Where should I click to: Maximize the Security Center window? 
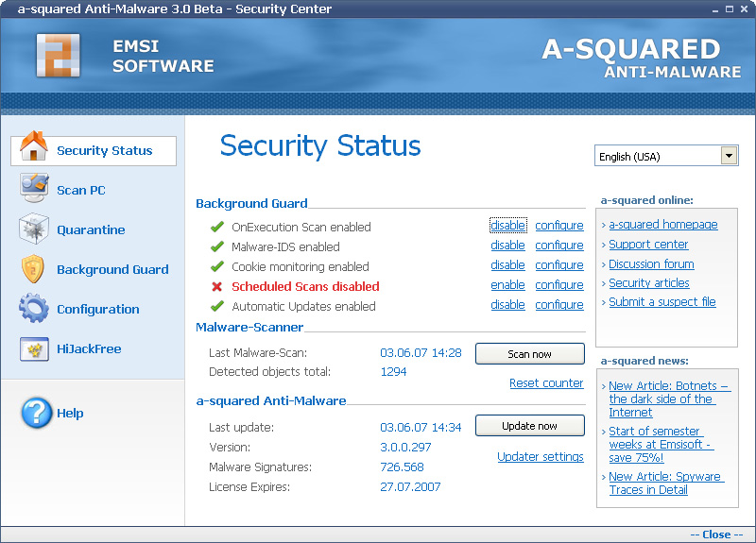click(730, 9)
